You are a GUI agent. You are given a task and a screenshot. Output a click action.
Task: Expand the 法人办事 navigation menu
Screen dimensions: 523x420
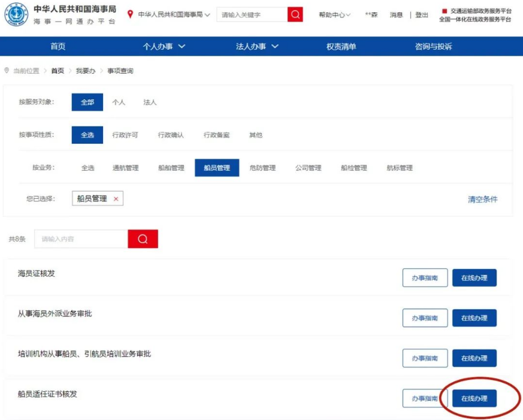click(257, 47)
